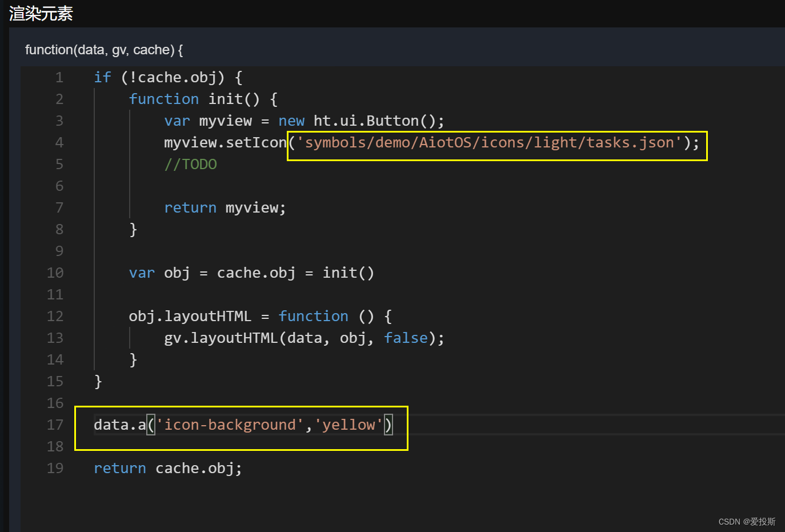This screenshot has width=785, height=532.
Task: Click the false keyword on line 13
Action: click(406, 338)
